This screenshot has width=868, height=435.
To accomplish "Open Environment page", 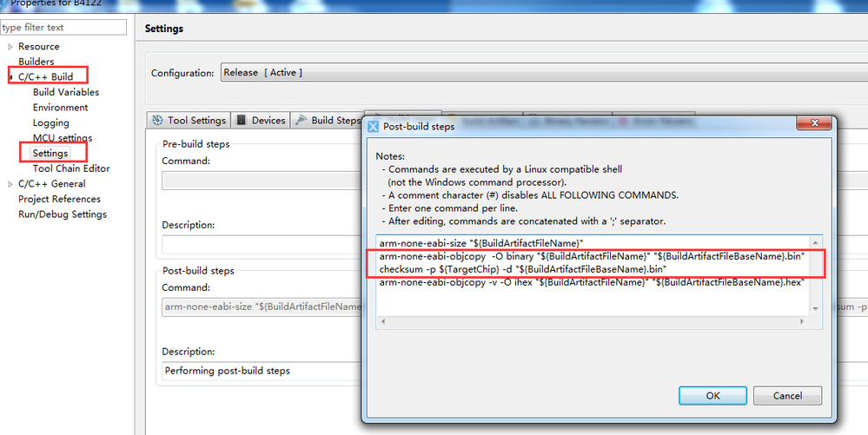I will pos(60,108).
